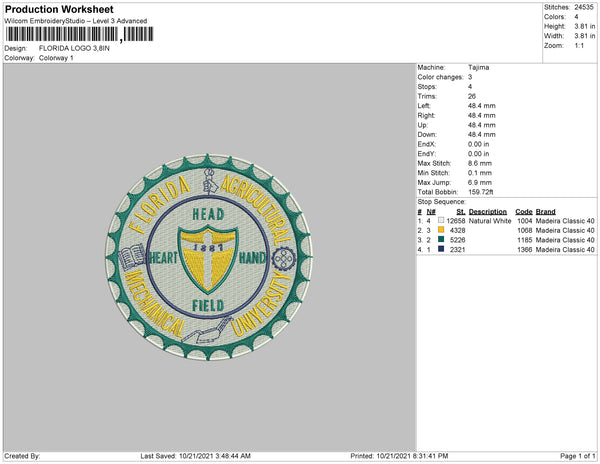Screen dimensions: 600x464
Task: Click the "Description" column header
Action: pyautogui.click(x=488, y=211)
